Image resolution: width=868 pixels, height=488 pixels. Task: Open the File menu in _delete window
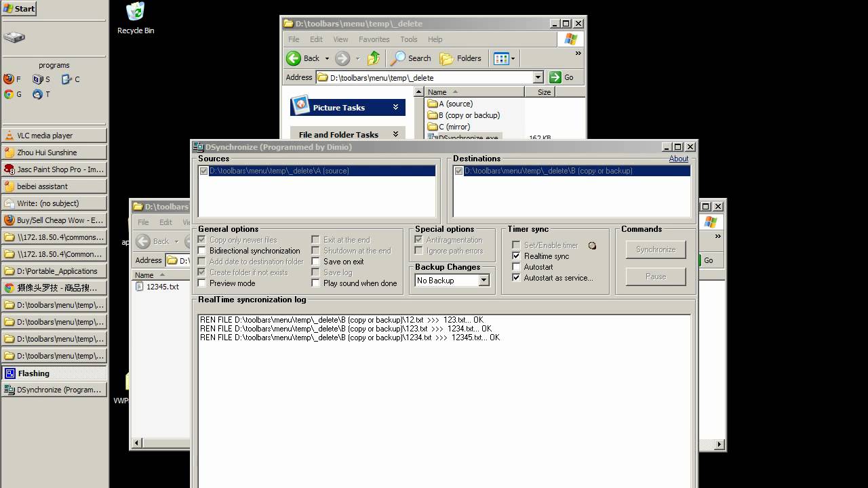click(x=294, y=39)
